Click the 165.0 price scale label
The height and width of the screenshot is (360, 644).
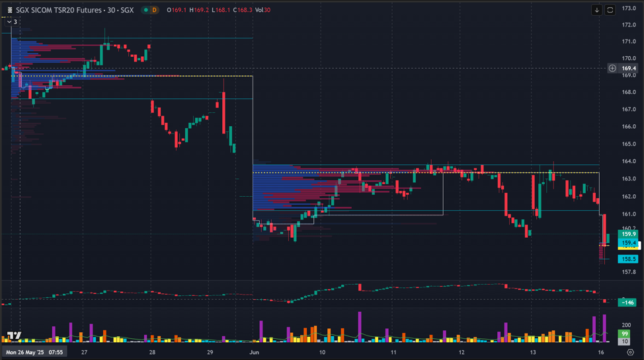click(x=629, y=144)
